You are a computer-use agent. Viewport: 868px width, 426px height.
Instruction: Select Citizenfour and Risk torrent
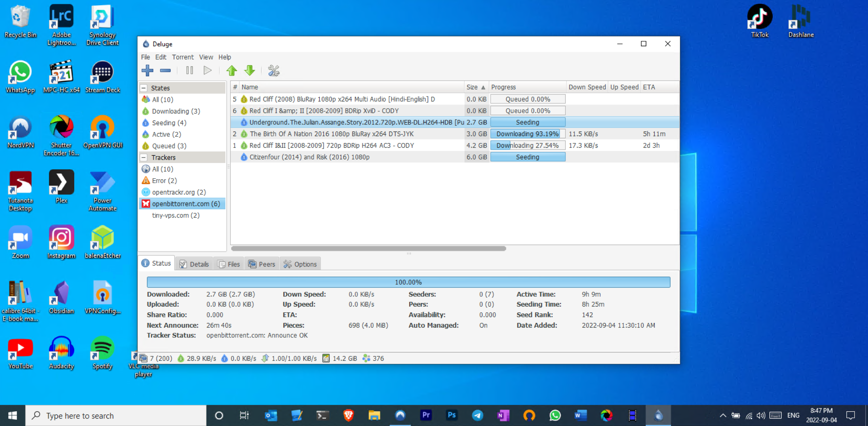[x=455, y=157]
